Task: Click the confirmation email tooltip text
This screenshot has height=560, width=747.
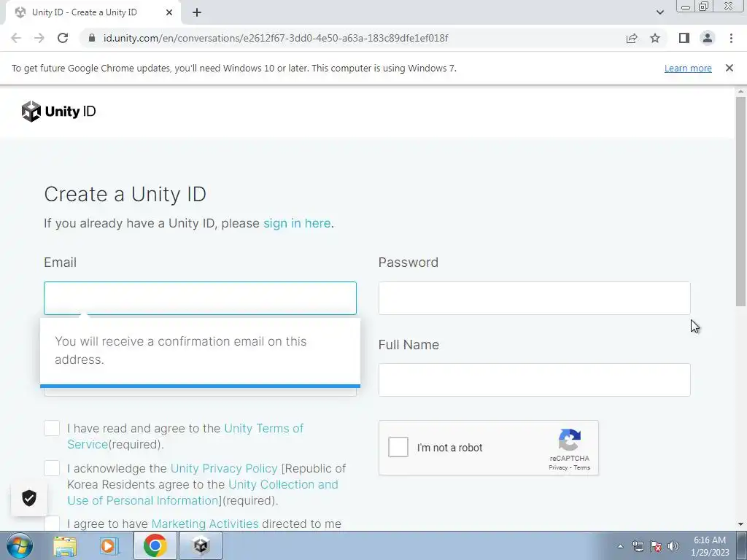Action: point(181,351)
